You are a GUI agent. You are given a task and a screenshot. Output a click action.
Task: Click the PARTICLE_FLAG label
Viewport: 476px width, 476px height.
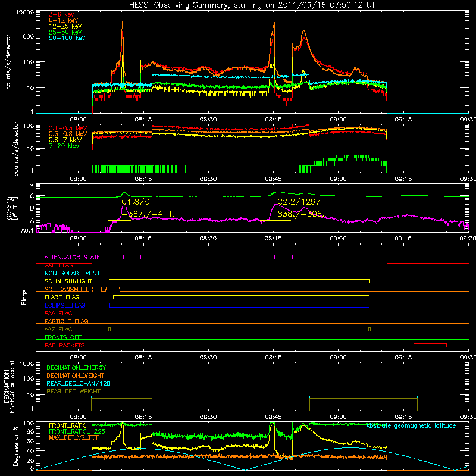pos(67,321)
